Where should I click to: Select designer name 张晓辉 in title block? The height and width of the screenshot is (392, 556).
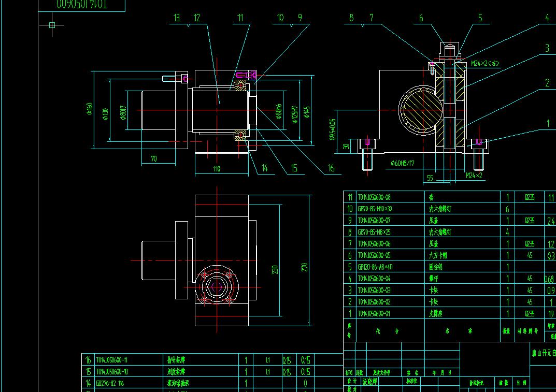[369, 382]
